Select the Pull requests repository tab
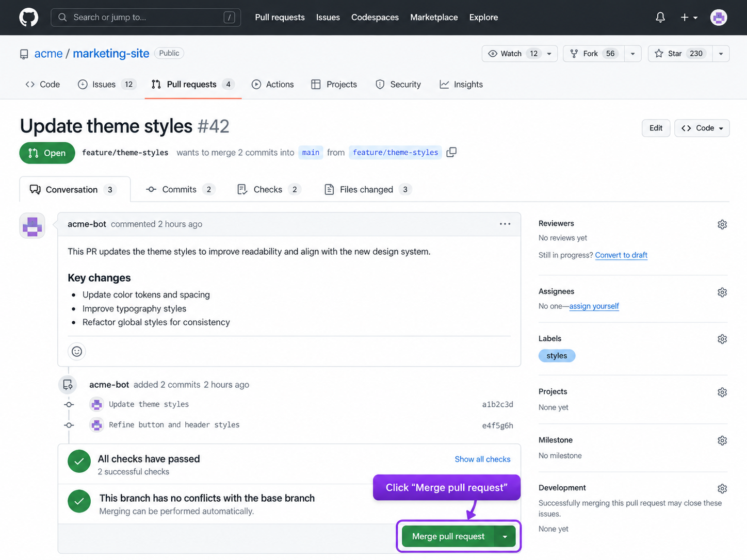 click(x=193, y=85)
